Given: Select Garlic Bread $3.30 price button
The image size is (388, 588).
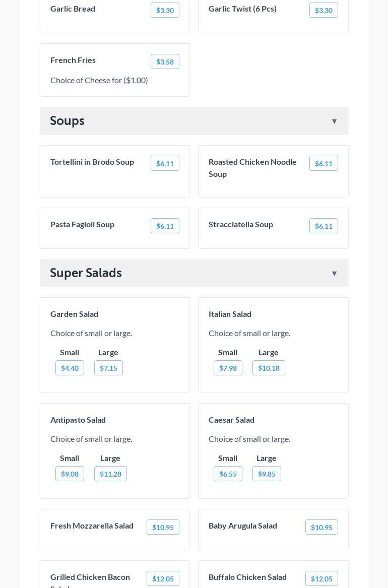Looking at the screenshot, I should click(165, 10).
